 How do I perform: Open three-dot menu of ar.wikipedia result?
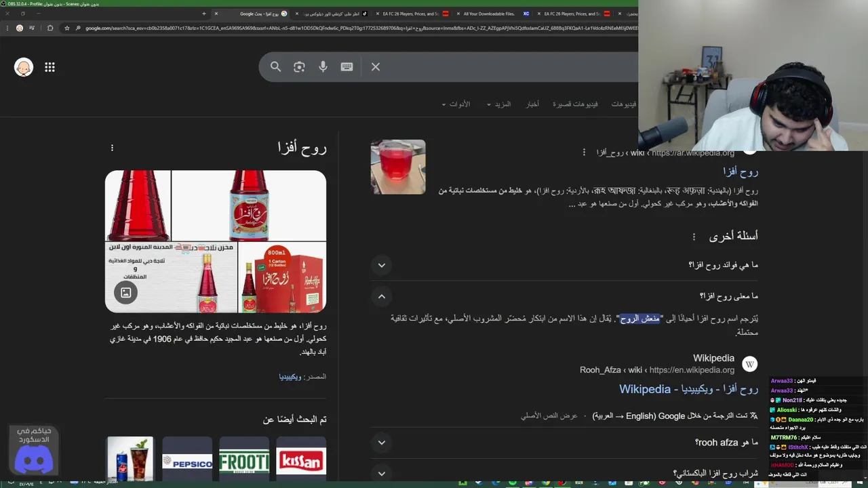pos(584,152)
